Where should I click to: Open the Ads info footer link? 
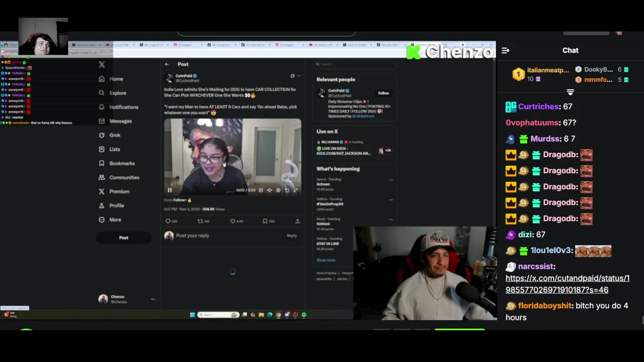343,279
